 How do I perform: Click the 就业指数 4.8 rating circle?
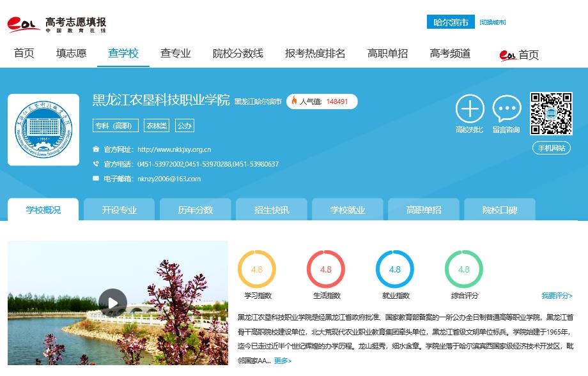click(395, 269)
